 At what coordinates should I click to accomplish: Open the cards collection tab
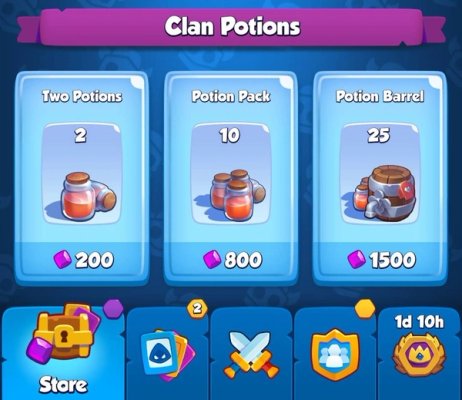[168, 355]
